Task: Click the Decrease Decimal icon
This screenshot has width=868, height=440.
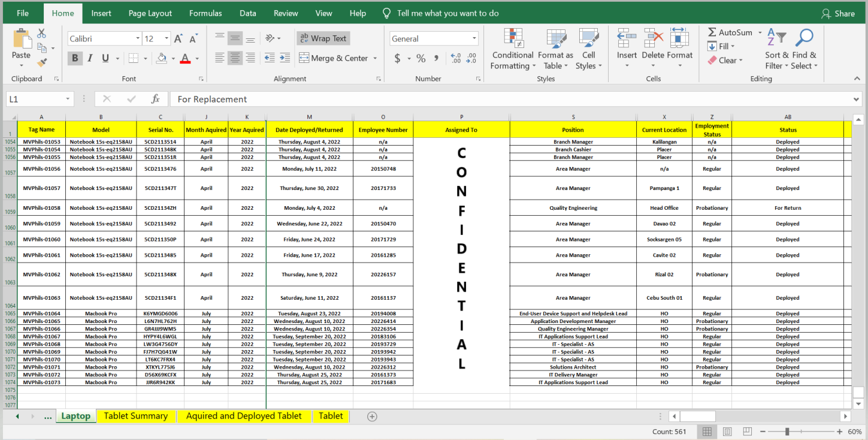Action: 471,59
